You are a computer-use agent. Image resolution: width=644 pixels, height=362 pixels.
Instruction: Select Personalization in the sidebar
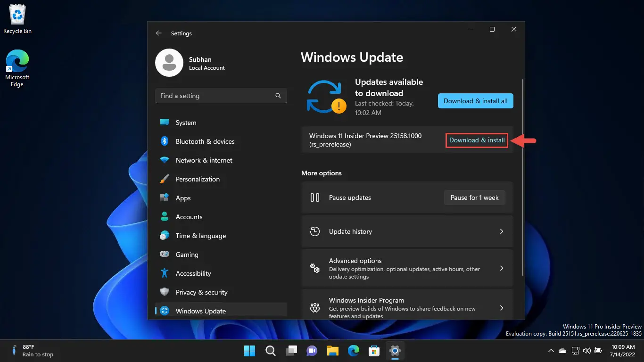[221, 179]
